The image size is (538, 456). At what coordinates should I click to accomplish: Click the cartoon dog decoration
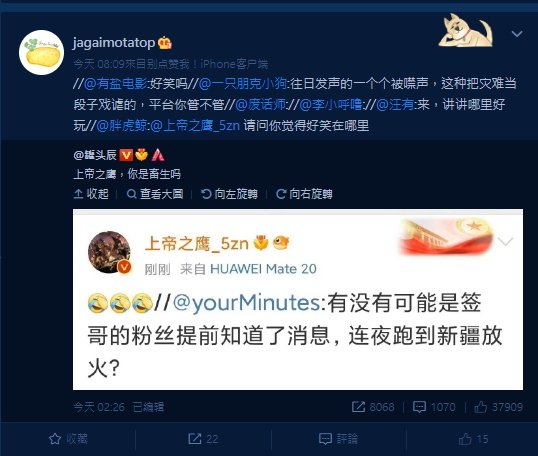coord(466,31)
